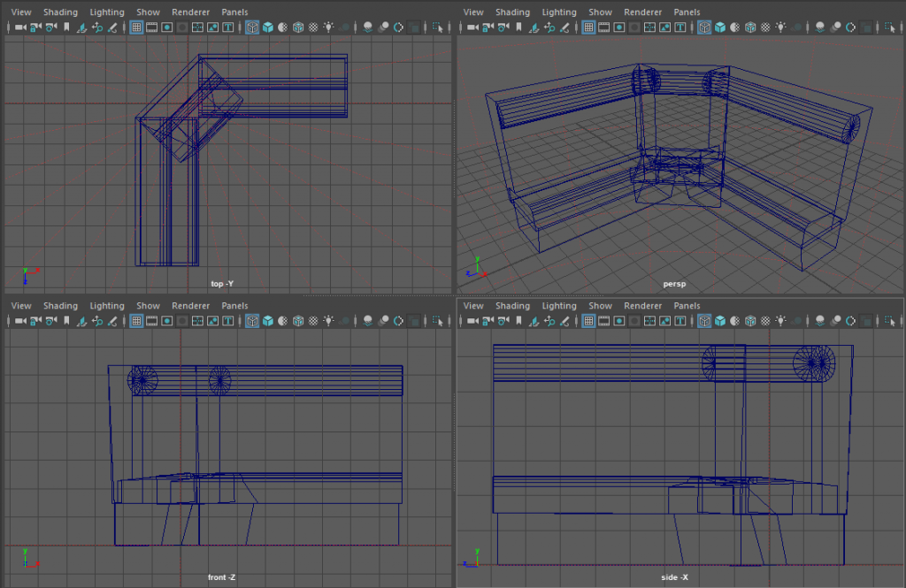Click Camera Attributes icon in persp view
Viewport: 906px width, 588px height.
pos(503,27)
